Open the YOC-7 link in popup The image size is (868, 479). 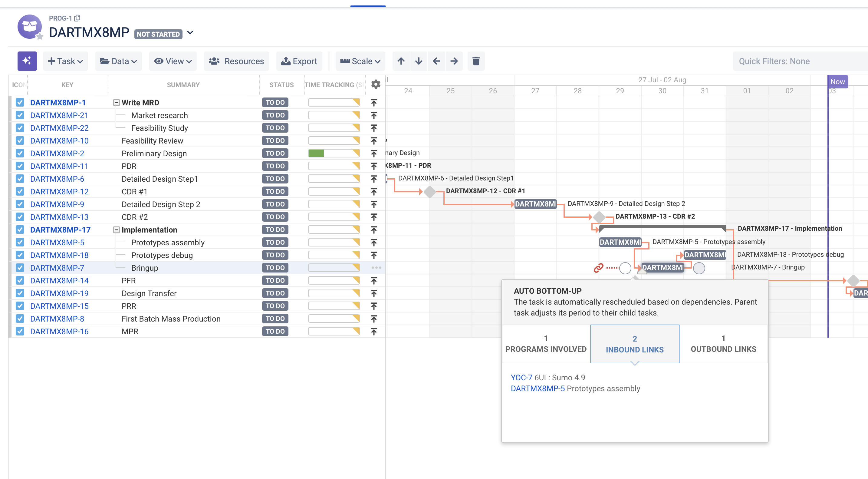(x=521, y=378)
